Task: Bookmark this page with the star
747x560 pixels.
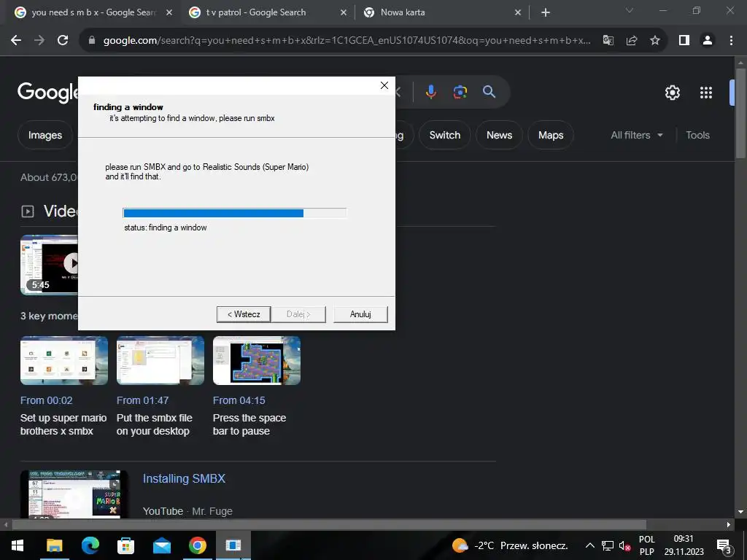Action: coord(655,41)
